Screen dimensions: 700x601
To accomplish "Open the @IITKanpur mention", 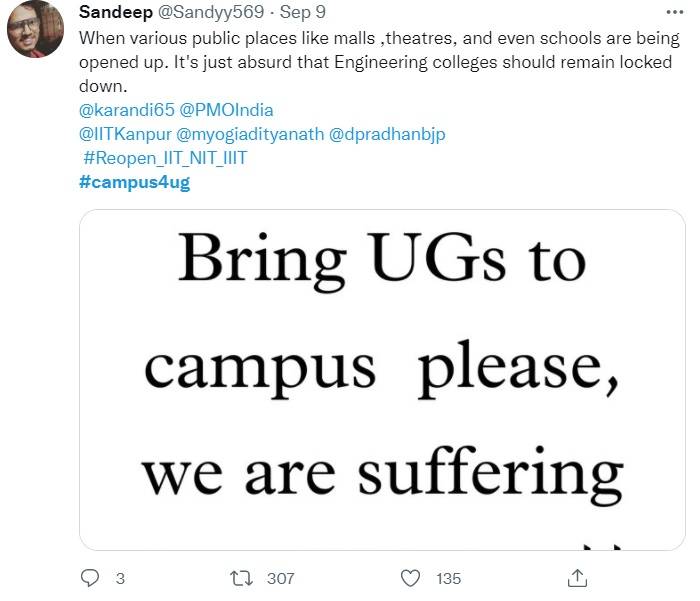I will coord(125,134).
